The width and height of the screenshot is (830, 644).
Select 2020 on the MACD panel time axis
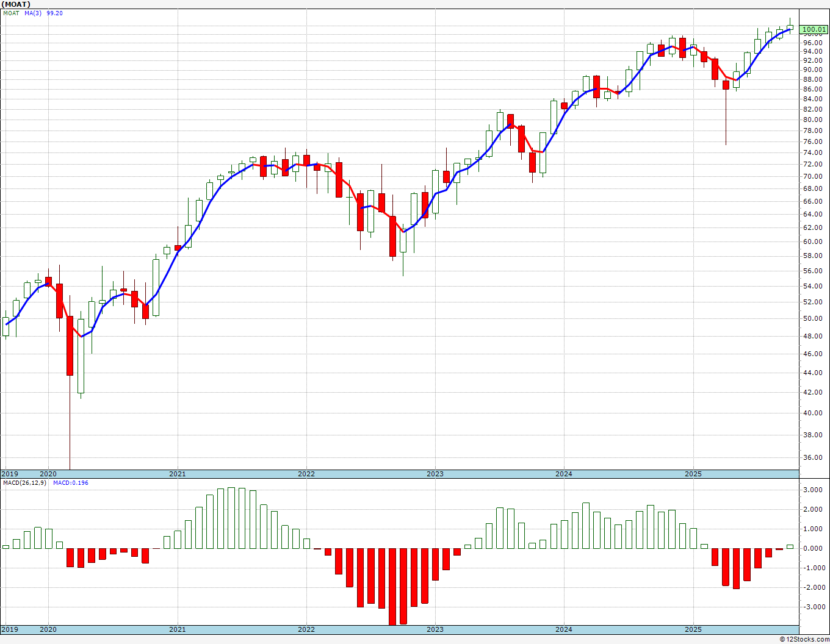(x=48, y=629)
